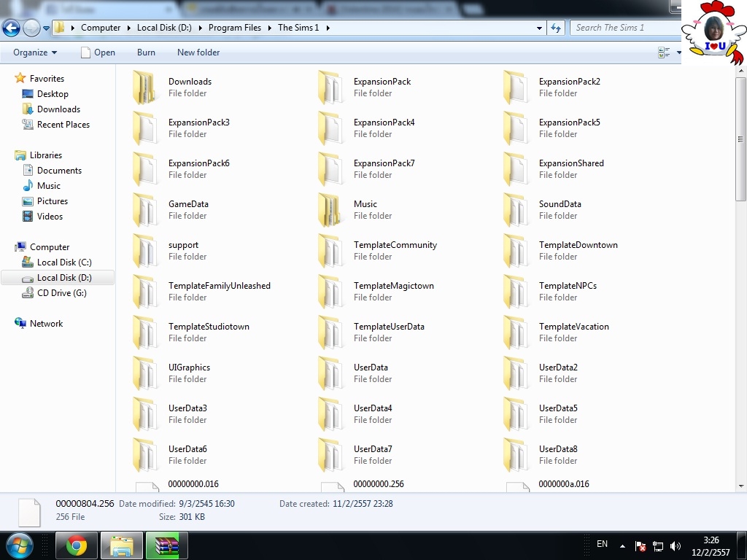Select the ExpansionPack7 folder icon
Image resolution: width=747 pixels, height=560 pixels.
click(330, 169)
